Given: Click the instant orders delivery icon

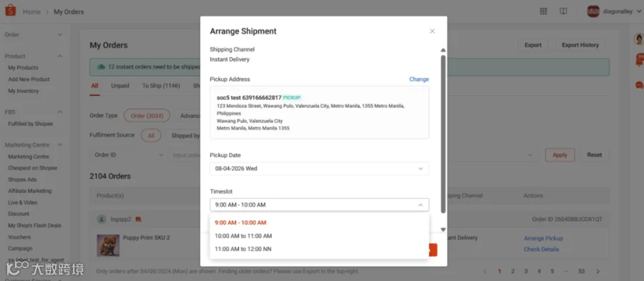Looking at the screenshot, I should coord(101,67).
